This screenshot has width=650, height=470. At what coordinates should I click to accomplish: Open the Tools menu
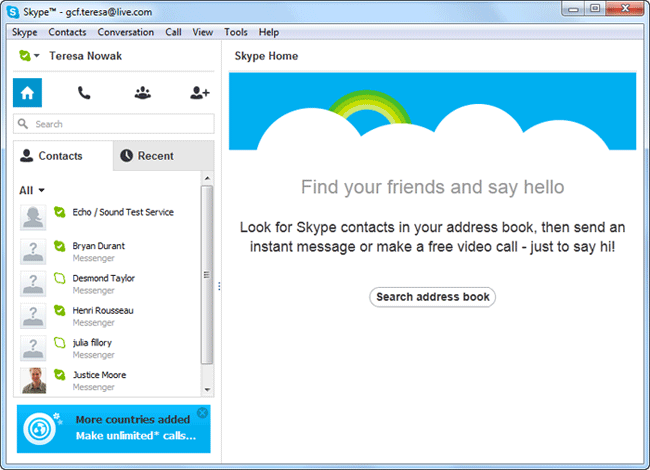tap(235, 32)
